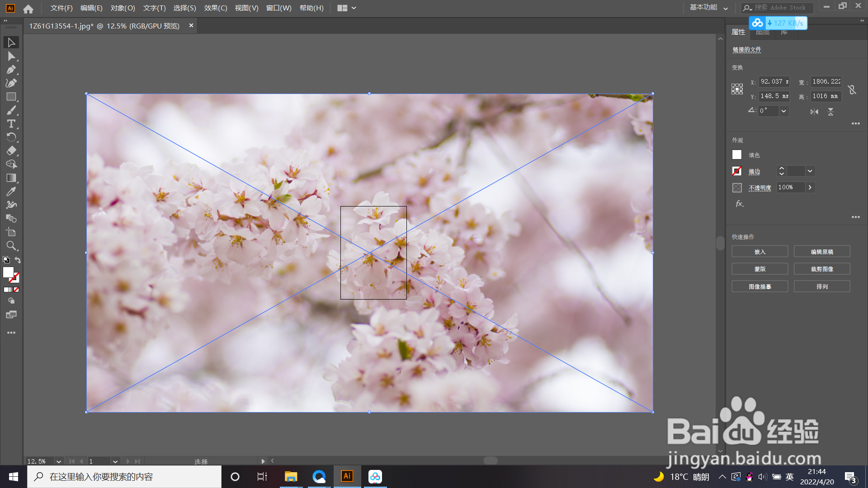
Task: Select the Eraser tool
Action: click(11, 151)
